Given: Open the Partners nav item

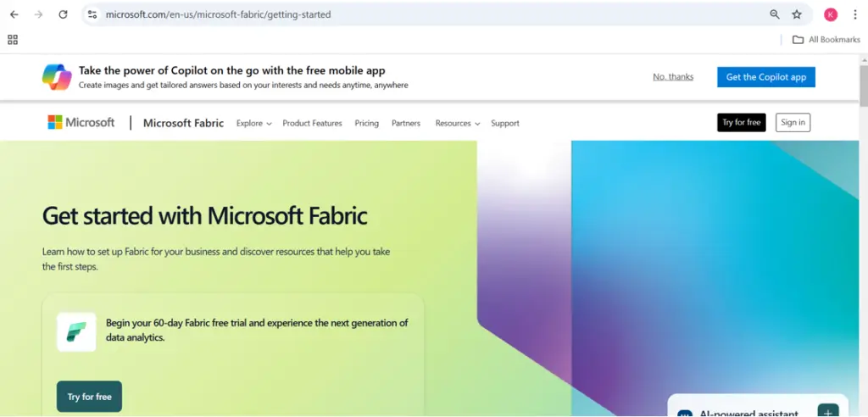Looking at the screenshot, I should coord(406,124).
